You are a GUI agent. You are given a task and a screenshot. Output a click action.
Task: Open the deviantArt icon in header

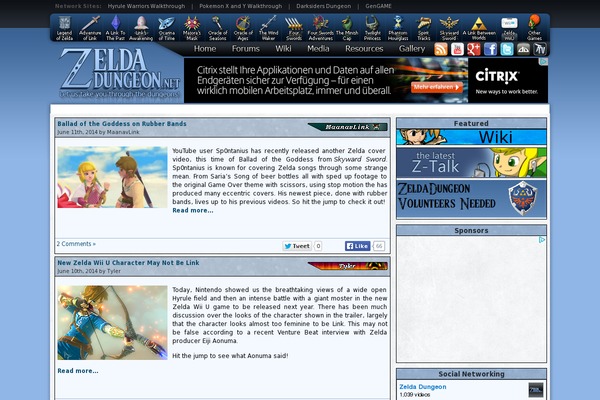coord(523,49)
